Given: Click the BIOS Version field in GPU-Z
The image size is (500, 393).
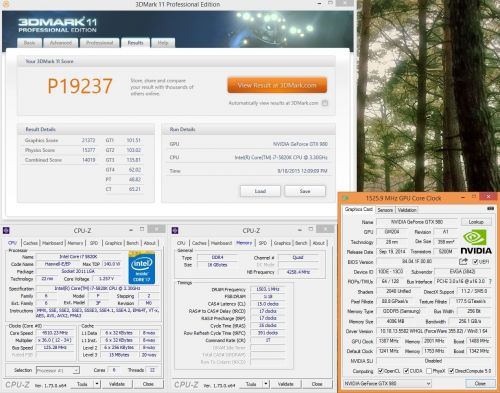Looking at the screenshot, I should tap(417, 262).
